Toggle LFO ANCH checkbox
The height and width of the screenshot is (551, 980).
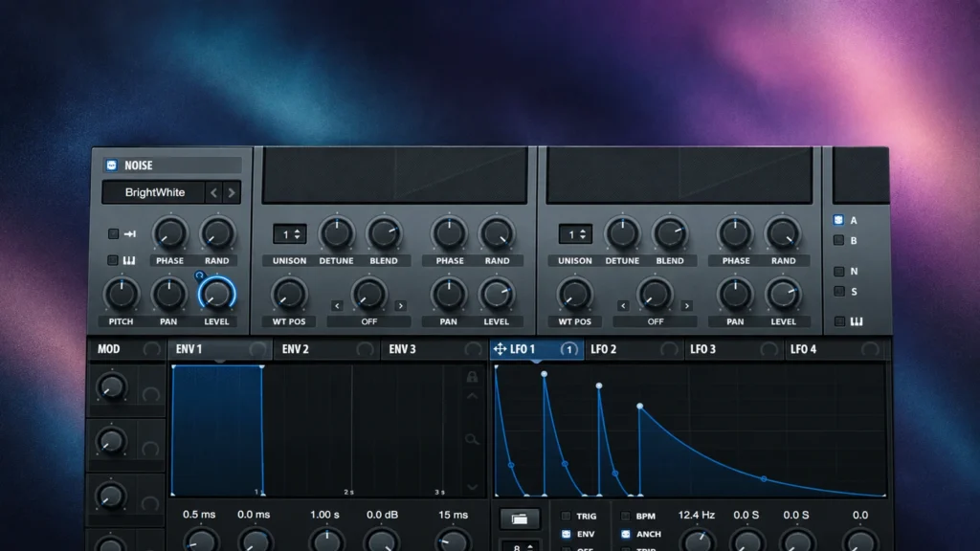(625, 534)
